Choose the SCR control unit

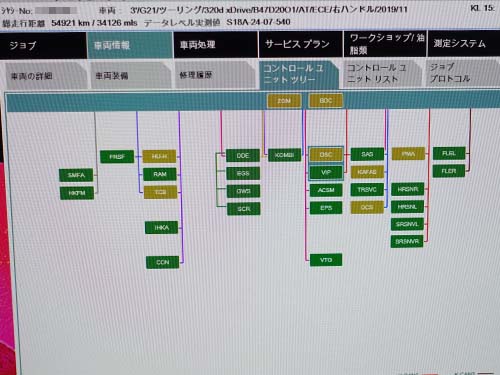tap(244, 209)
